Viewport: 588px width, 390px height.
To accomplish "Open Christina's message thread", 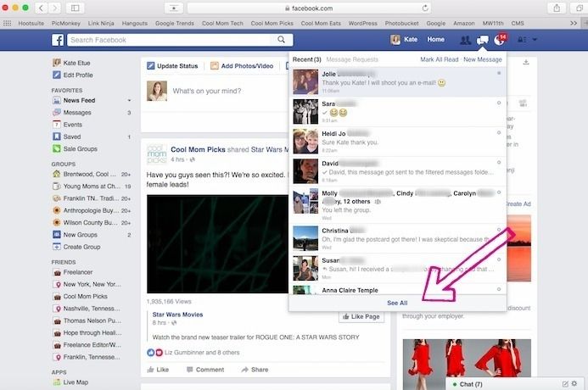I will pyautogui.click(x=397, y=238).
